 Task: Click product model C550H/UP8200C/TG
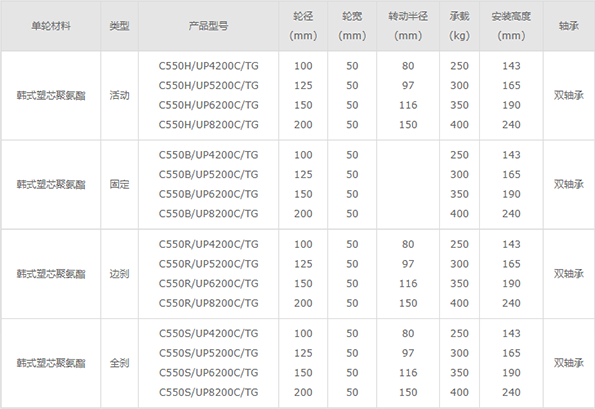[208, 125]
